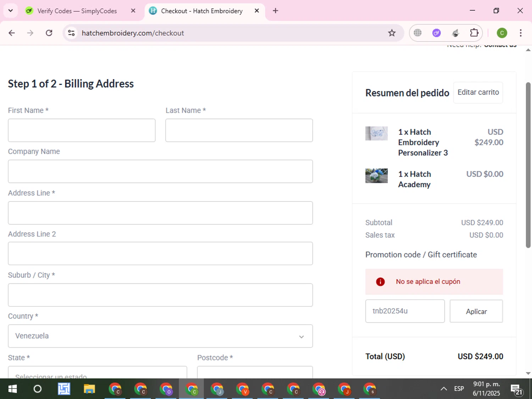Click the Editar carrito button
Image resolution: width=532 pixels, height=399 pixels.
tap(478, 93)
